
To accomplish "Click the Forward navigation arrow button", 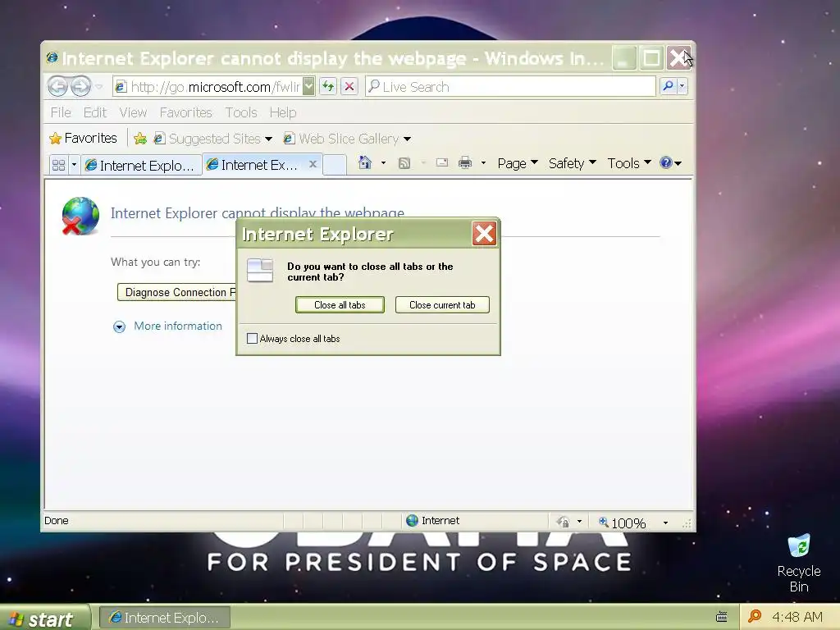I will [x=81, y=86].
